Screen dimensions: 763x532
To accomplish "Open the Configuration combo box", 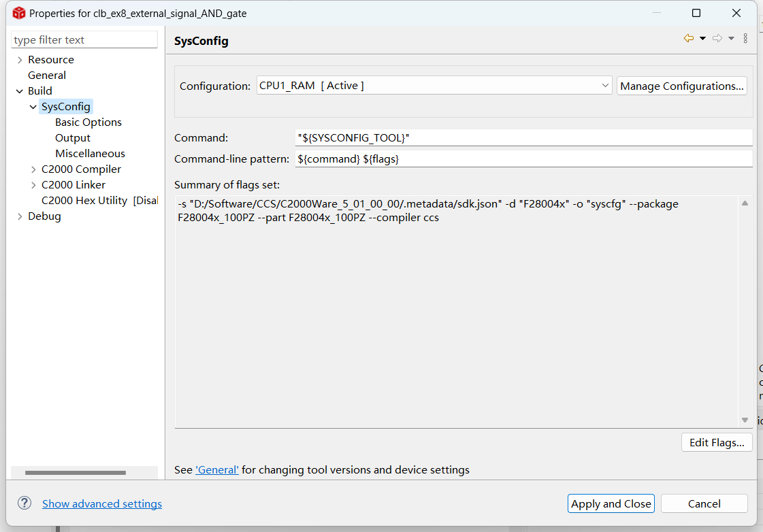I will click(434, 86).
